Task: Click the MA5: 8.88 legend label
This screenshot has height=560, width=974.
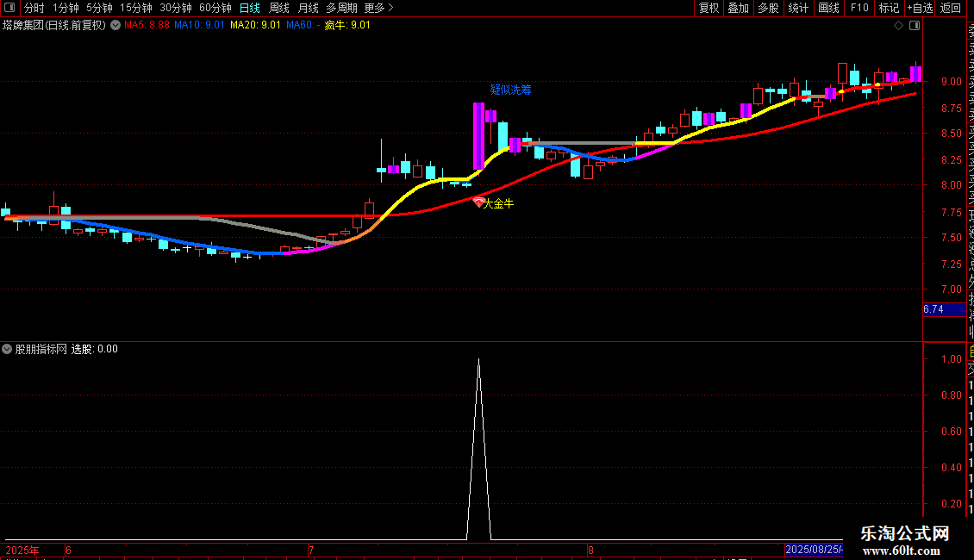Action: pyautogui.click(x=147, y=25)
